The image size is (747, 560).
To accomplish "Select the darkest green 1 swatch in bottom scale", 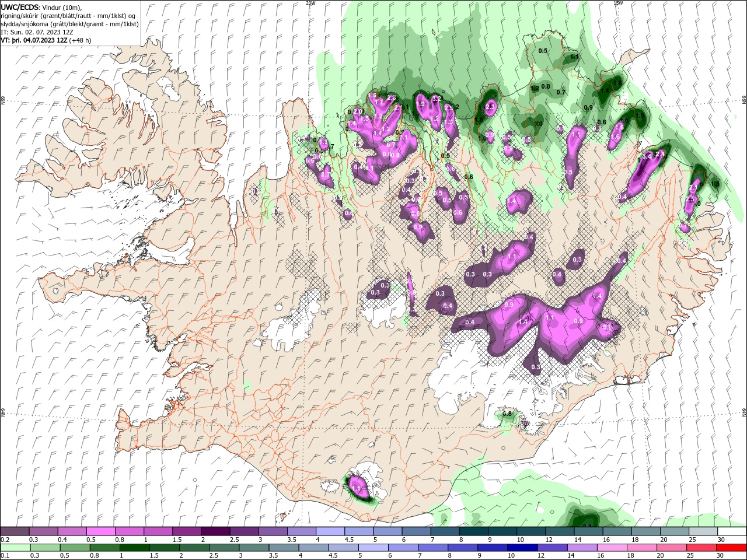I will [134, 548].
